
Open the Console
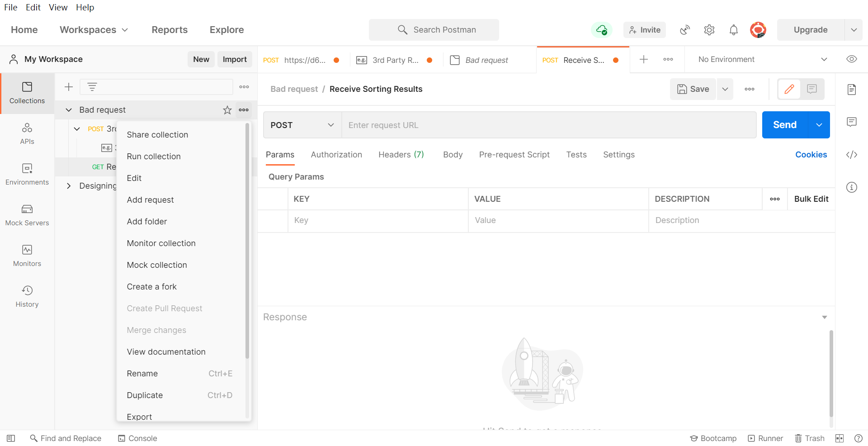137,438
